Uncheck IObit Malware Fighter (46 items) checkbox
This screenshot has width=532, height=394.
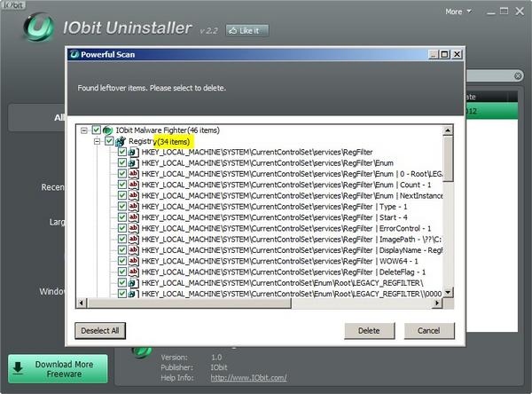point(97,130)
